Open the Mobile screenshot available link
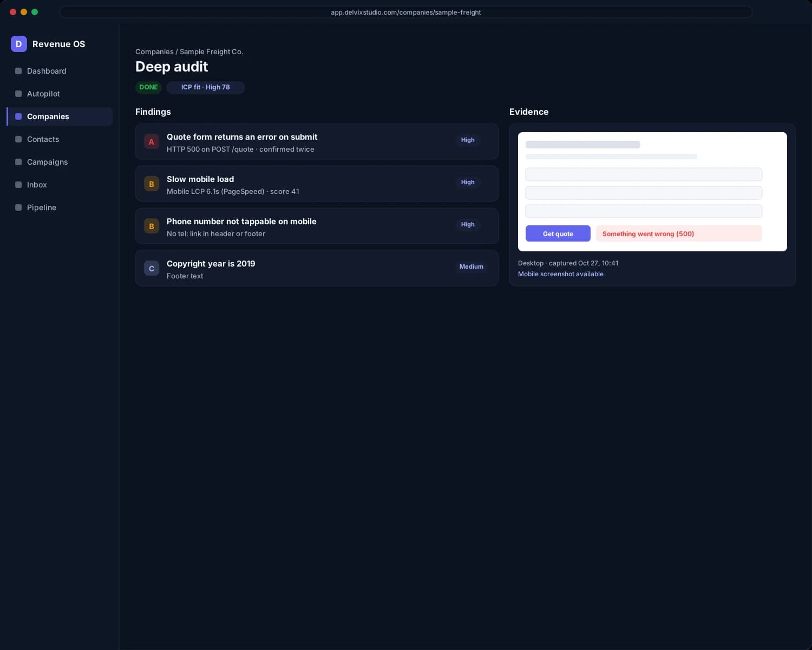The image size is (812, 650). tap(561, 274)
